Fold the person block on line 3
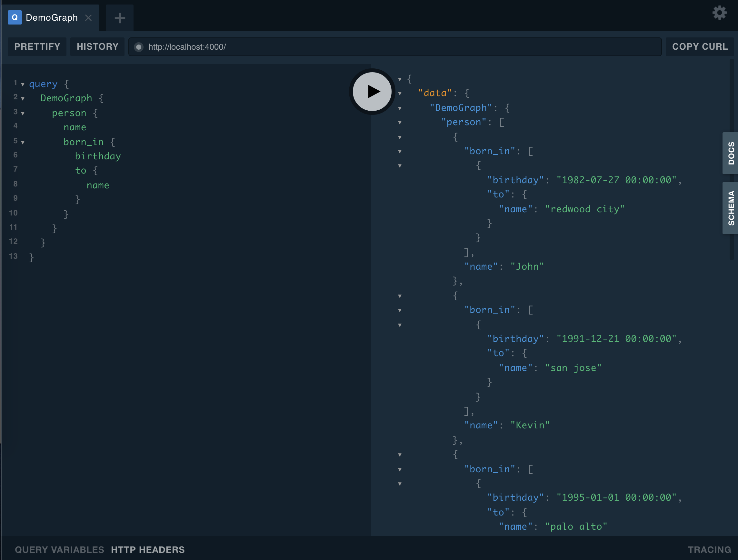 23,114
